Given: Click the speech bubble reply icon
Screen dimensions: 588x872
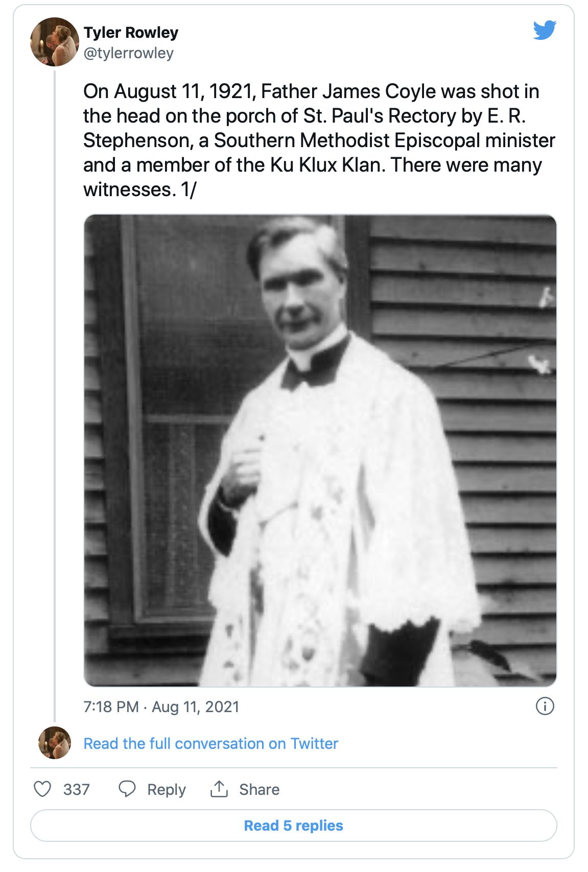Looking at the screenshot, I should pyautogui.click(x=127, y=789).
